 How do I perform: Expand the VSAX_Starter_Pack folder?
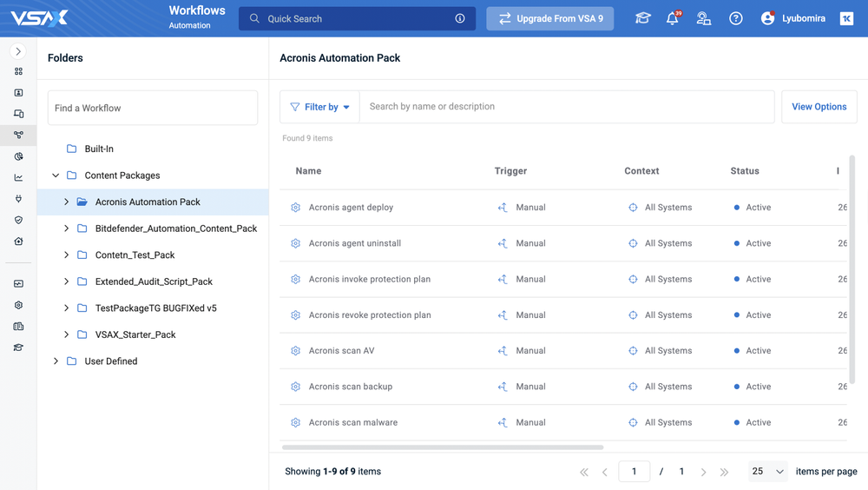point(66,334)
